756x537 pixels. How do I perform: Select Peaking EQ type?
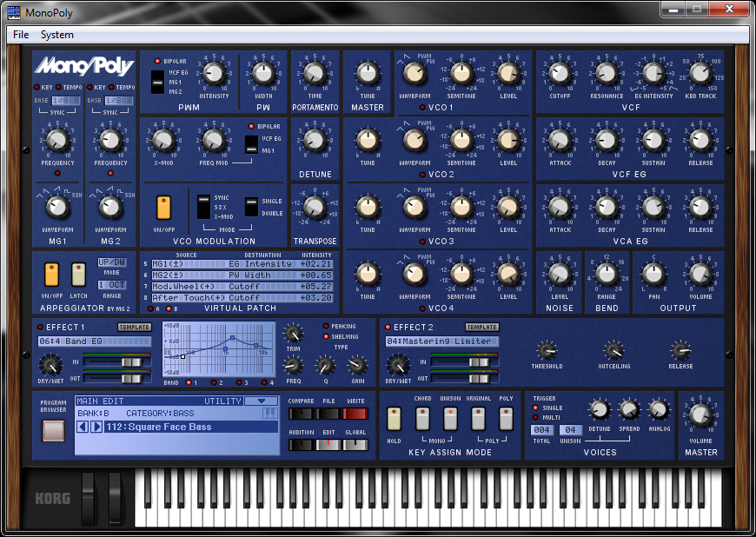tap(326, 327)
